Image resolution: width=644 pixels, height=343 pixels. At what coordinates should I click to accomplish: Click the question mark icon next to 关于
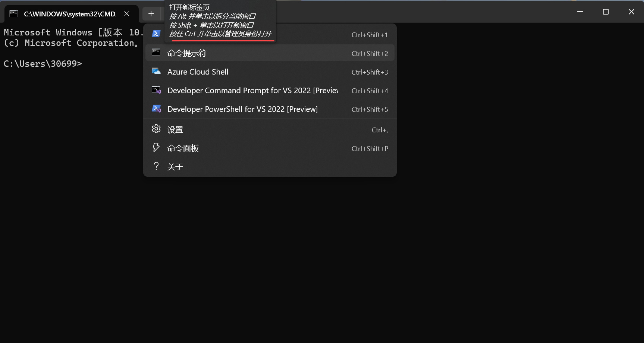pos(156,166)
